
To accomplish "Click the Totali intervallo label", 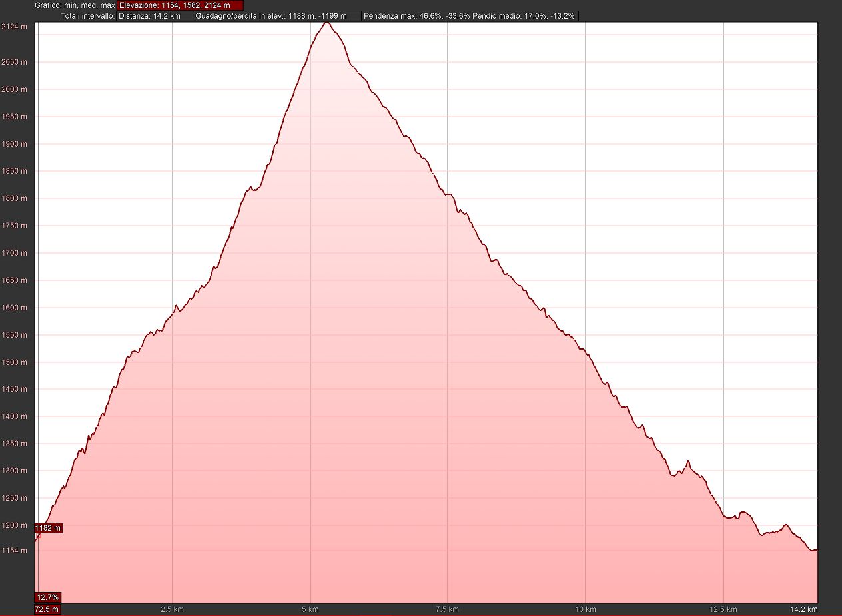I will [87, 15].
